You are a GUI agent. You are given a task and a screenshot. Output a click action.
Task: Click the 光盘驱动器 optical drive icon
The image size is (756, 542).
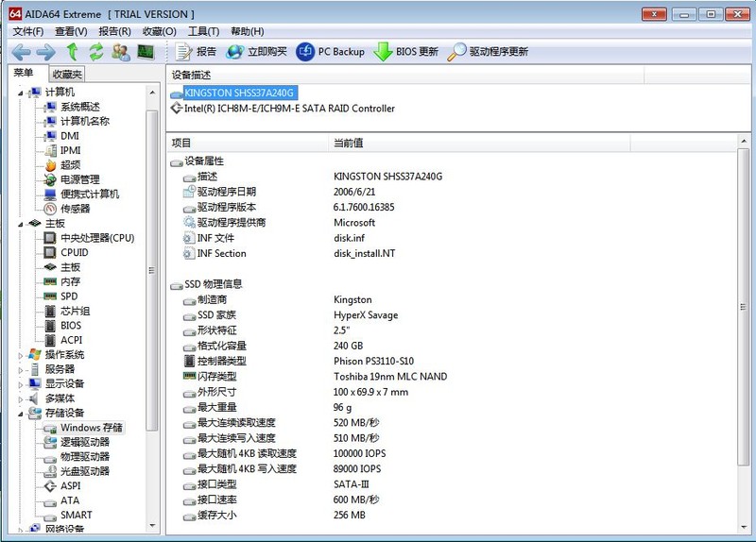50,471
